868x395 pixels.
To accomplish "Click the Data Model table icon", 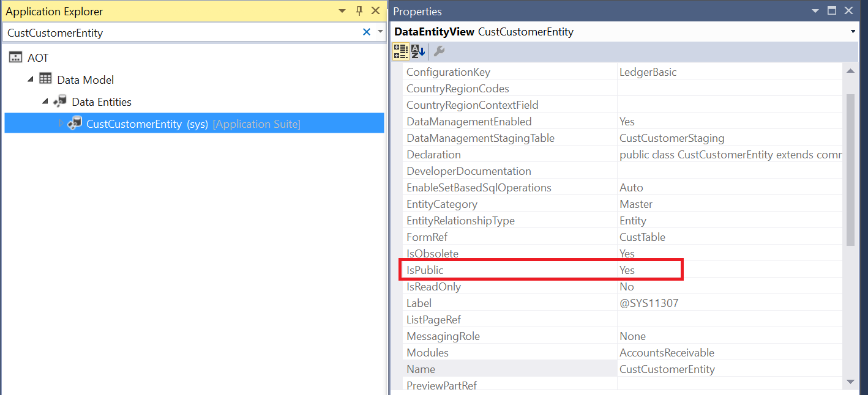I will pos(45,79).
